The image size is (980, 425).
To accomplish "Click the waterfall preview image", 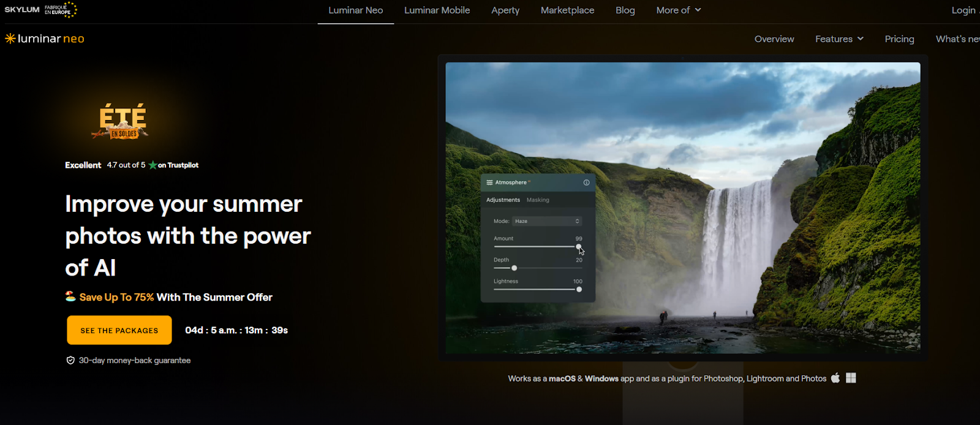I will (x=683, y=208).
